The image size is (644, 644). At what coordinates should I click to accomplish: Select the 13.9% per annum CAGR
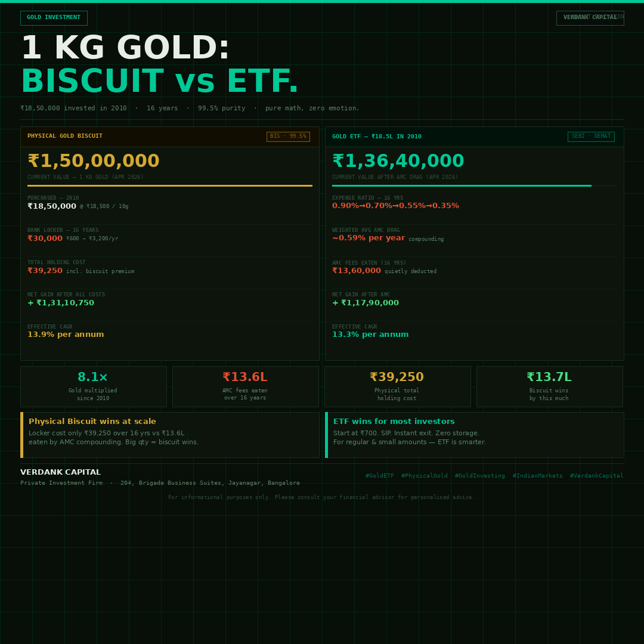tap(66, 335)
